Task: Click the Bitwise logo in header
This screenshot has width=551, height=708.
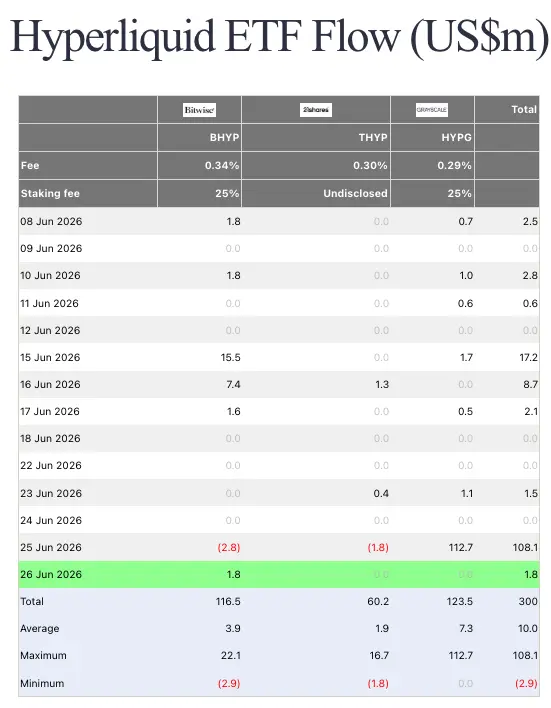Action: [199, 110]
